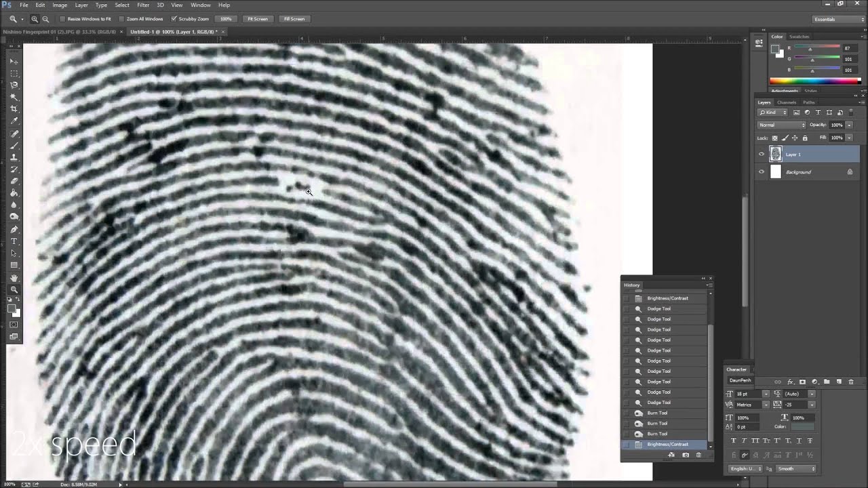Viewport: 868px width, 488px height.
Task: Open the Normal blend mode dropdown
Action: click(782, 125)
